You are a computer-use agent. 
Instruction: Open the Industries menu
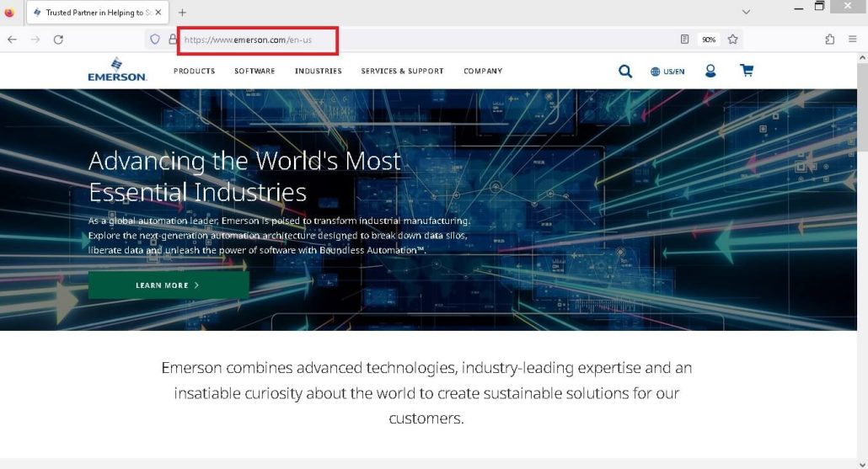point(319,71)
